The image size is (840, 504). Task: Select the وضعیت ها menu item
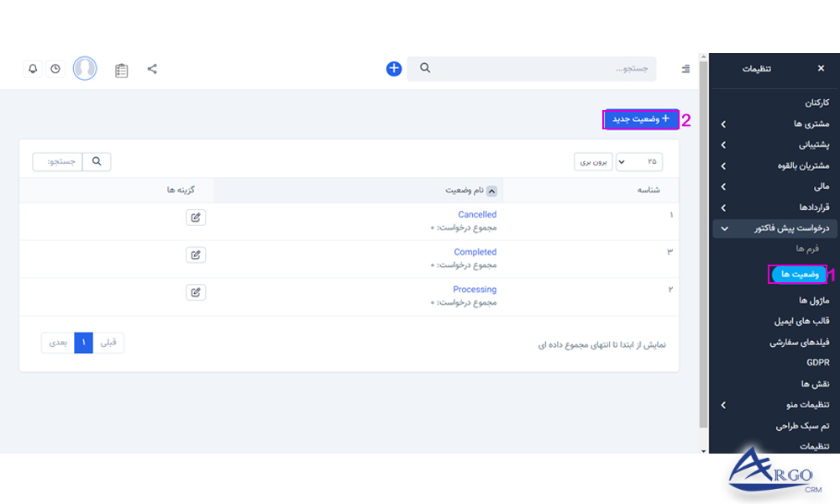(796, 274)
